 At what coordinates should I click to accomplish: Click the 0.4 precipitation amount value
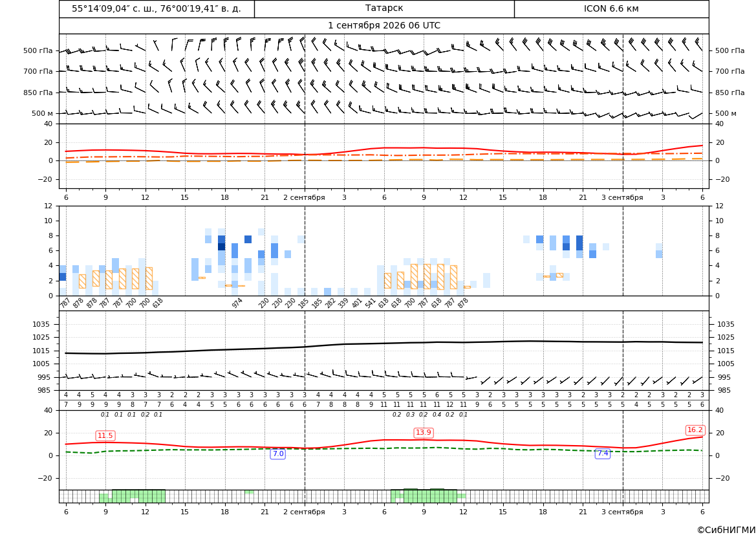click(x=437, y=415)
